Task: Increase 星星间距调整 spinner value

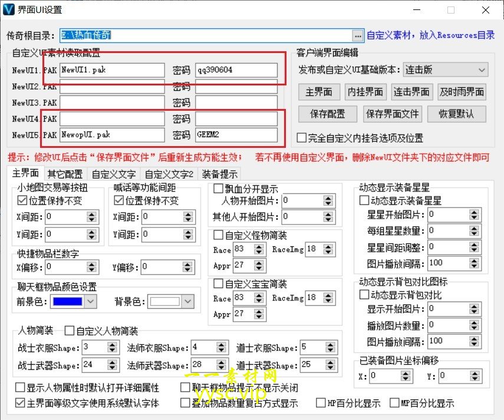Action: (474, 244)
